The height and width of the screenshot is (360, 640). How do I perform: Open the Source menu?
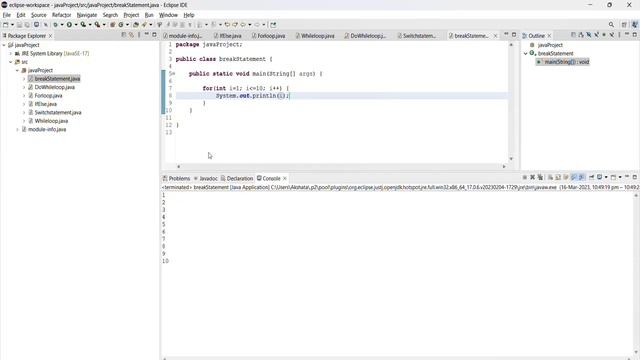[x=39, y=15]
